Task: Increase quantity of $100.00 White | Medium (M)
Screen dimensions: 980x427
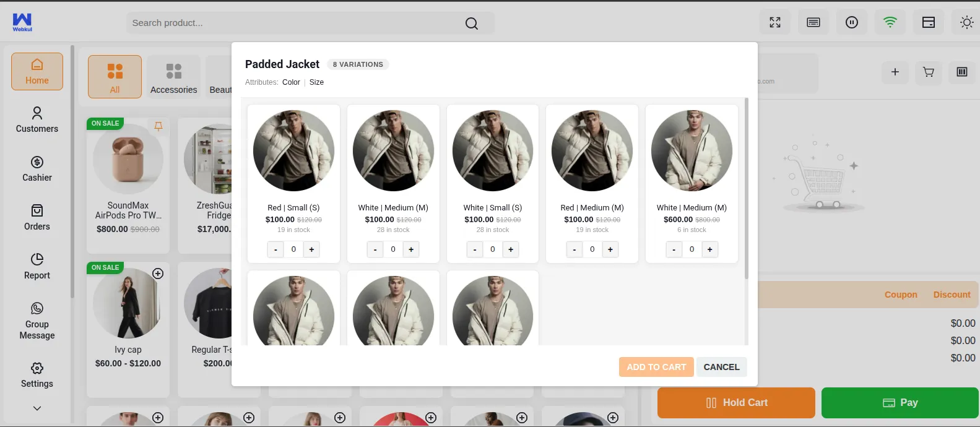Action: point(411,249)
